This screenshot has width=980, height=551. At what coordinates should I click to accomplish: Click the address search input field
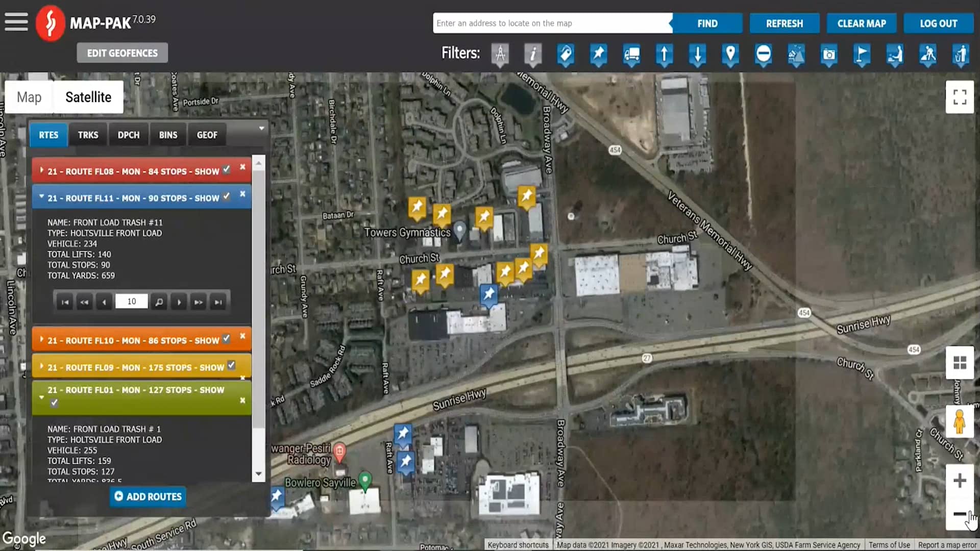[551, 23]
